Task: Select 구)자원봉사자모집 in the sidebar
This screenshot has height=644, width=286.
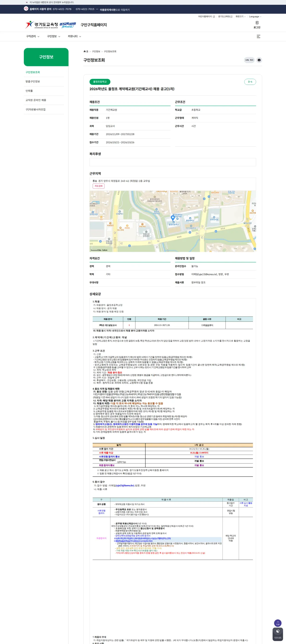Action: (x=35, y=109)
